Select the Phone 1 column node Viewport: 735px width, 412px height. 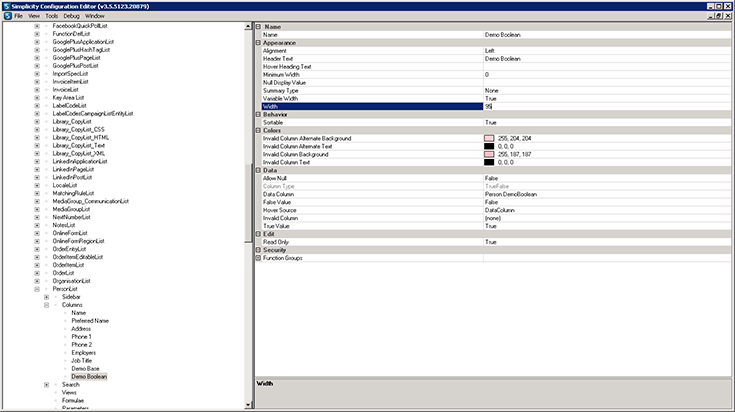coord(82,337)
